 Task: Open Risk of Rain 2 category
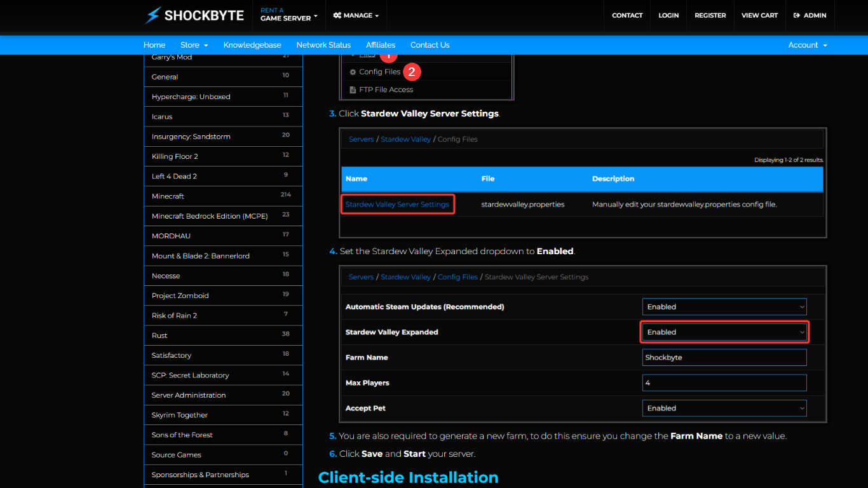(x=223, y=316)
